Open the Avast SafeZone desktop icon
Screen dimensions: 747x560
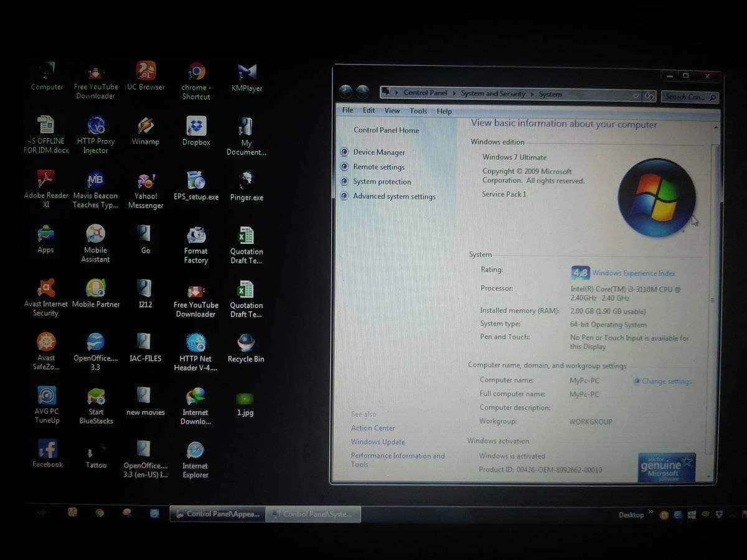click(46, 351)
